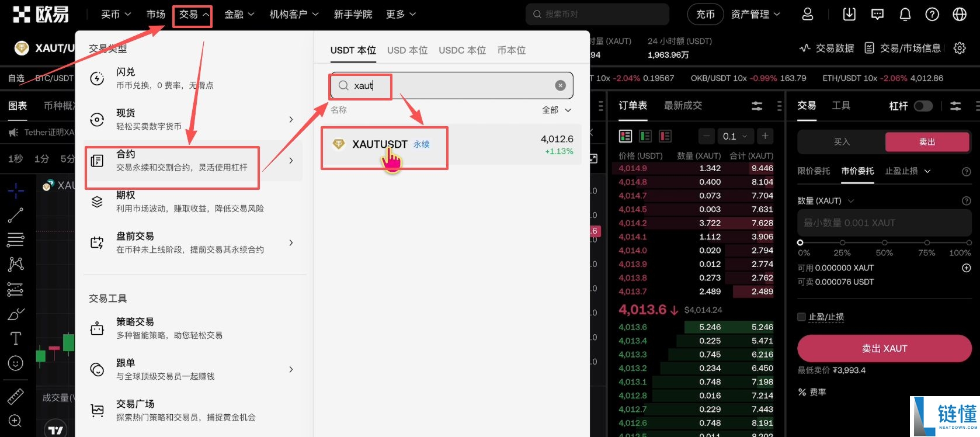
Task: Set quantity slider to 50%
Action: [884, 242]
